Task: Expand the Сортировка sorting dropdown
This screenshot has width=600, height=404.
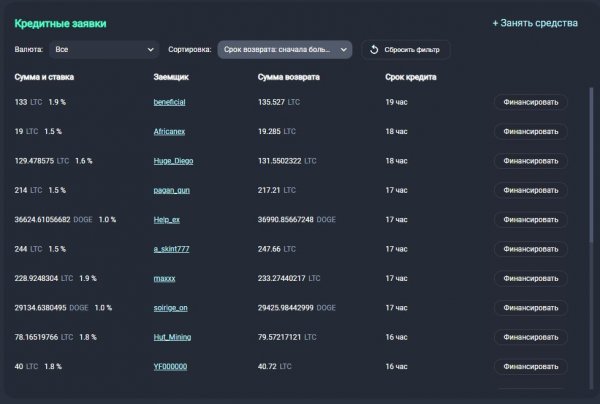Action: [x=286, y=49]
